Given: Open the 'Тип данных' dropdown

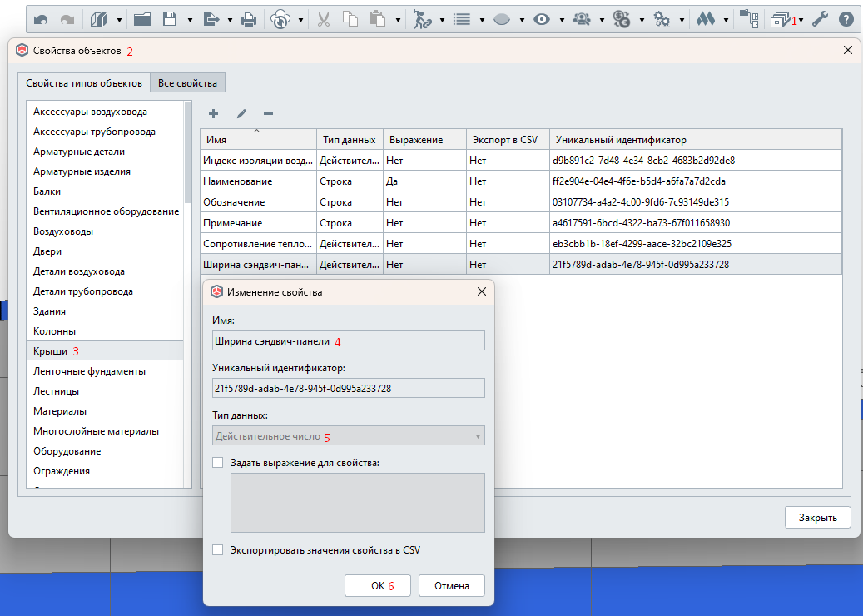Looking at the screenshot, I should 349,436.
